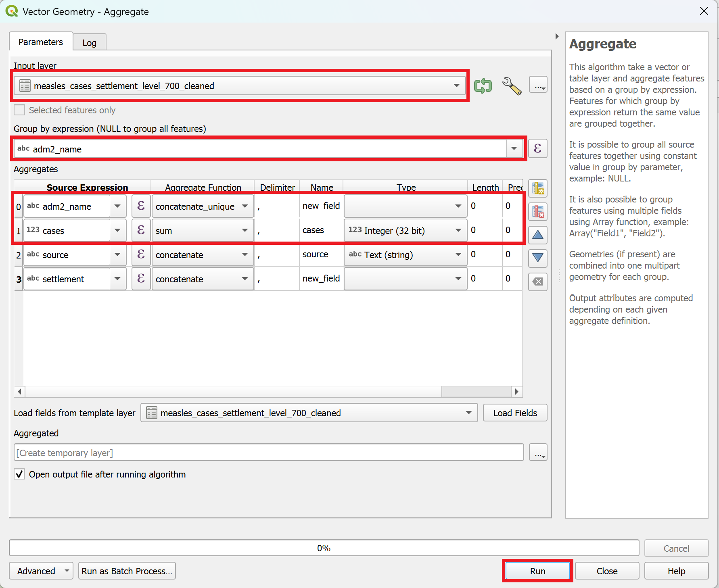Open expression editor for group by expression

tap(538, 148)
